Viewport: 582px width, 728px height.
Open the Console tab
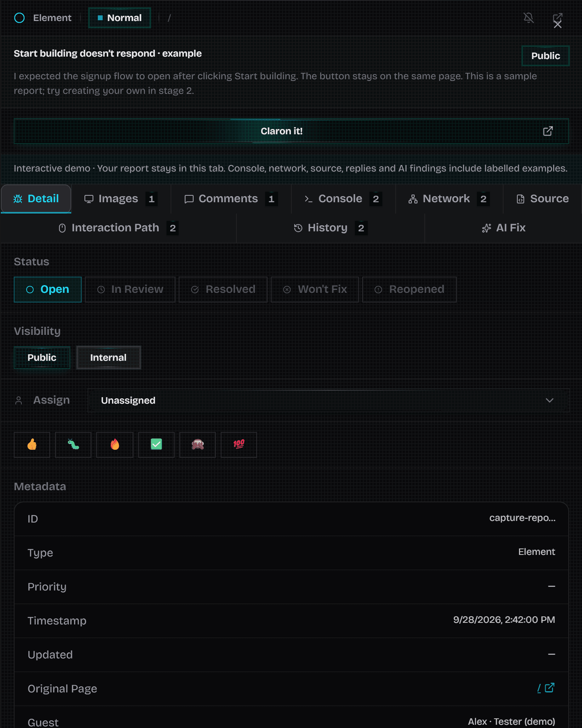[343, 199]
